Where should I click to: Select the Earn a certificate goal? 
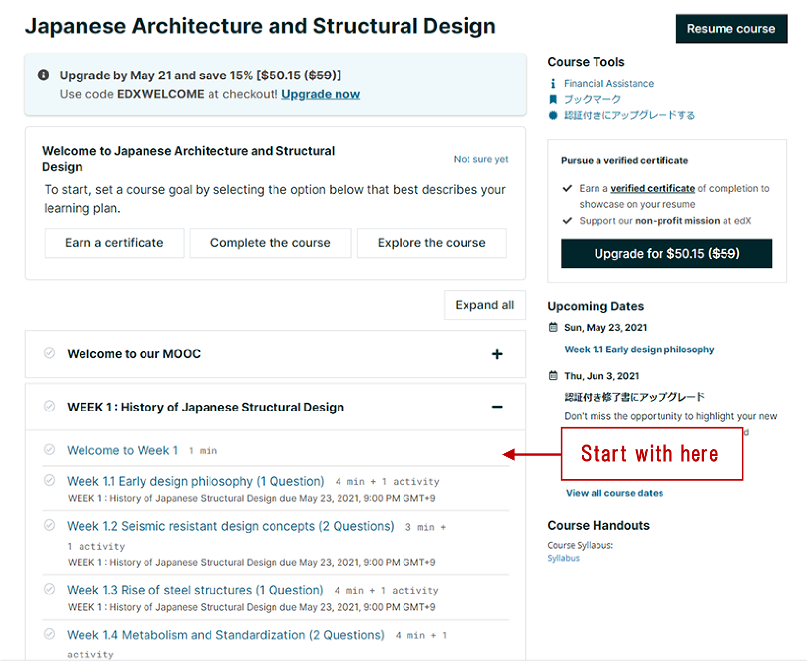114,243
